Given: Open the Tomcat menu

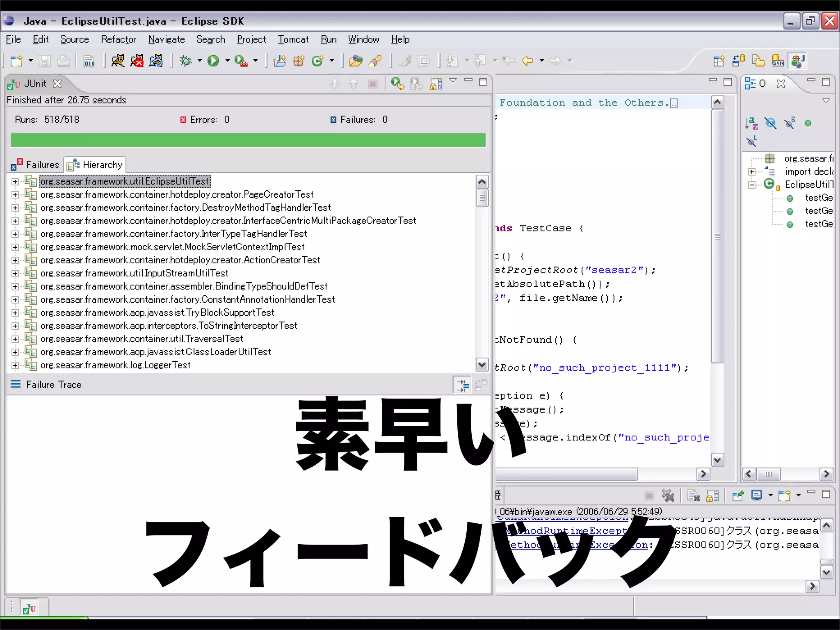Looking at the screenshot, I should tap(293, 39).
